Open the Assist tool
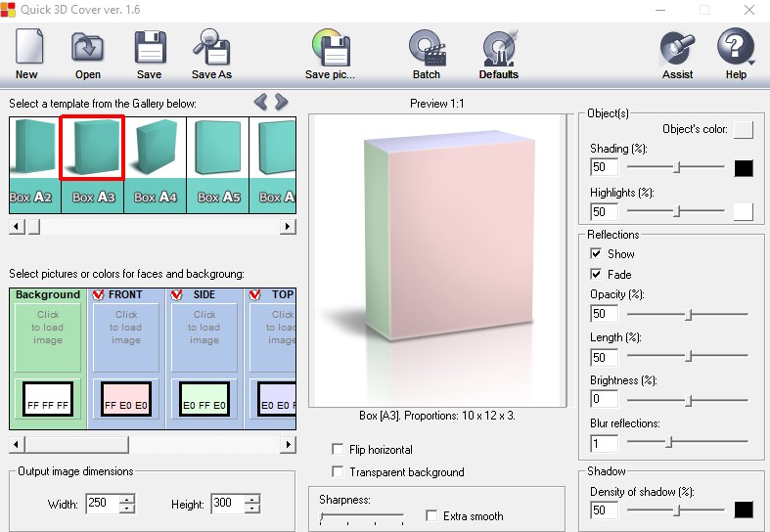This screenshot has width=770, height=532. point(677,49)
